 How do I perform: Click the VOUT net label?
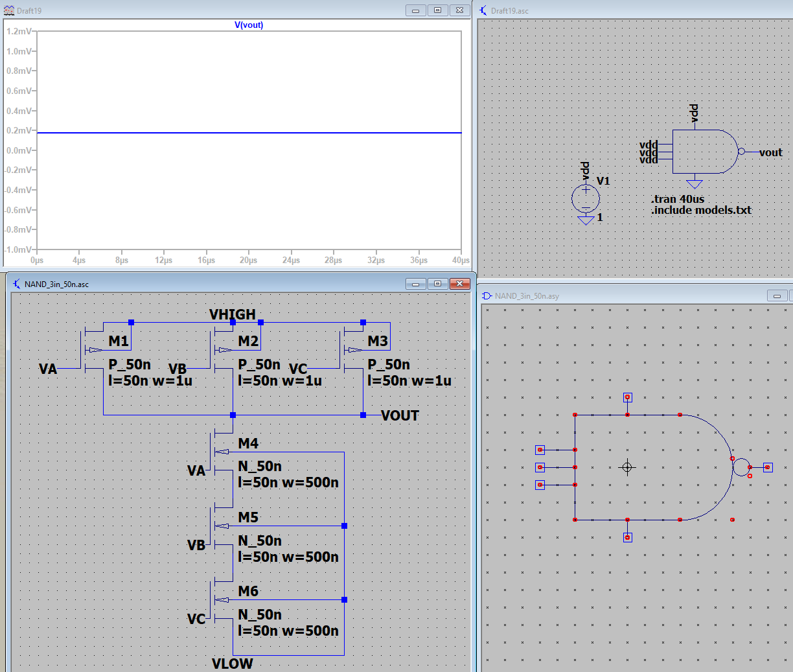400,415
